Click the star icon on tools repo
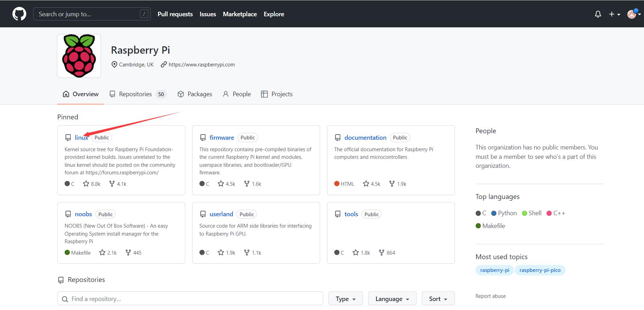The height and width of the screenshot is (310, 644). (356, 253)
